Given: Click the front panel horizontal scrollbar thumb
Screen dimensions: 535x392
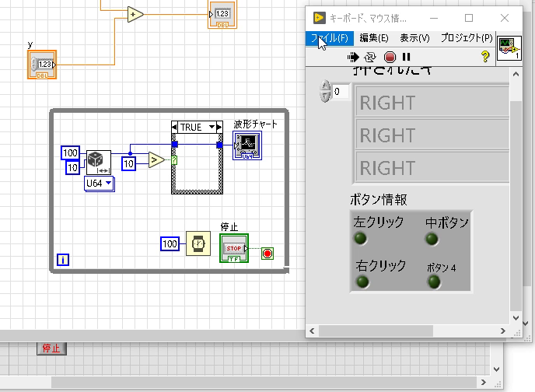Looking at the screenshot, I should [x=376, y=331].
